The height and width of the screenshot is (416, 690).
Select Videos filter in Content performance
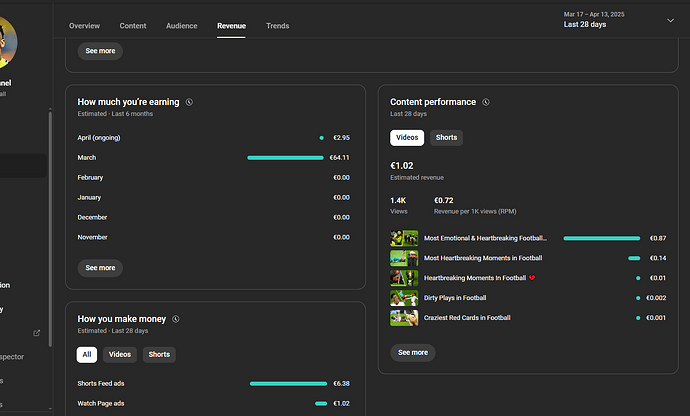tap(407, 138)
